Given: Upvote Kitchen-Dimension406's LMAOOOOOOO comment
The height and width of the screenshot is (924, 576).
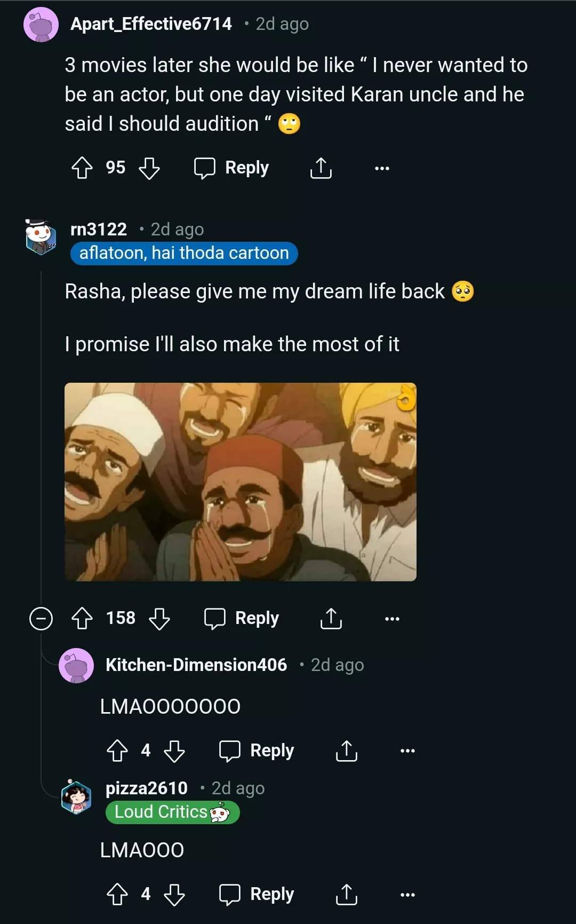Looking at the screenshot, I should coord(117,751).
